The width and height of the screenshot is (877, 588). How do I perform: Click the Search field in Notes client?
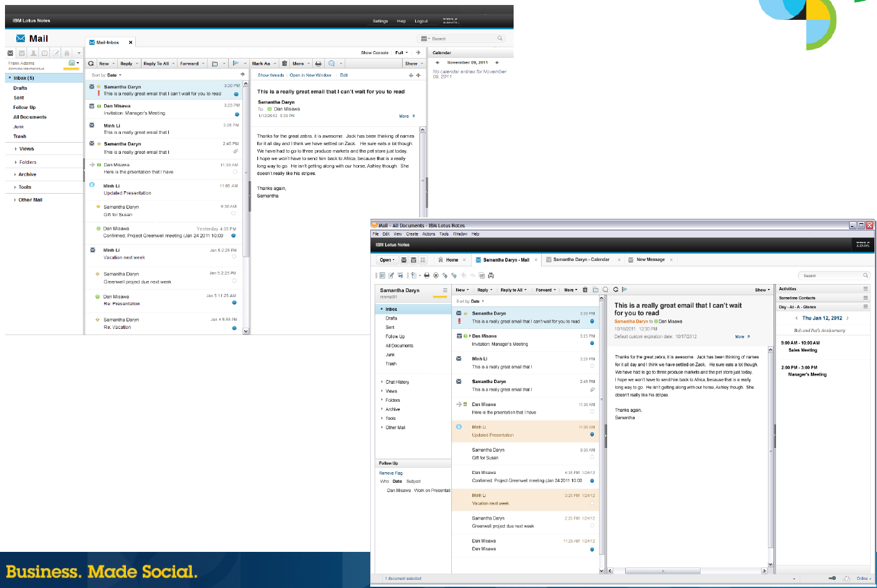coord(834,275)
